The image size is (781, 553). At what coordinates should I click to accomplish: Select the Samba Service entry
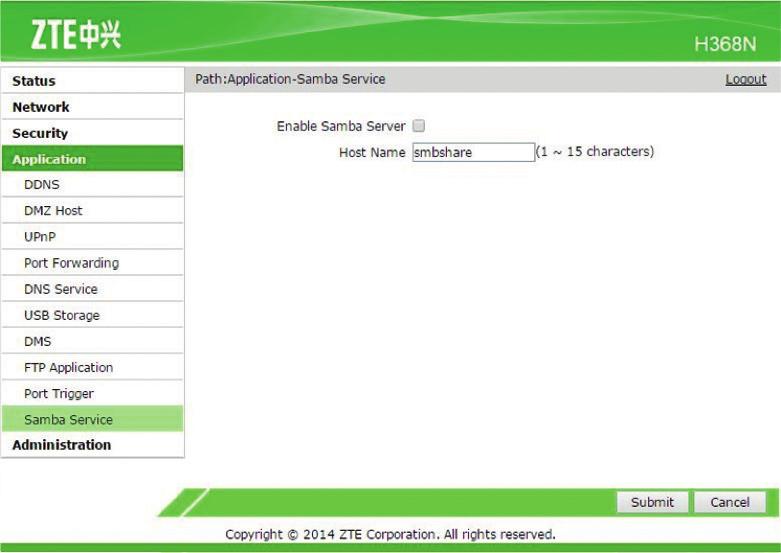pyautogui.click(x=93, y=419)
